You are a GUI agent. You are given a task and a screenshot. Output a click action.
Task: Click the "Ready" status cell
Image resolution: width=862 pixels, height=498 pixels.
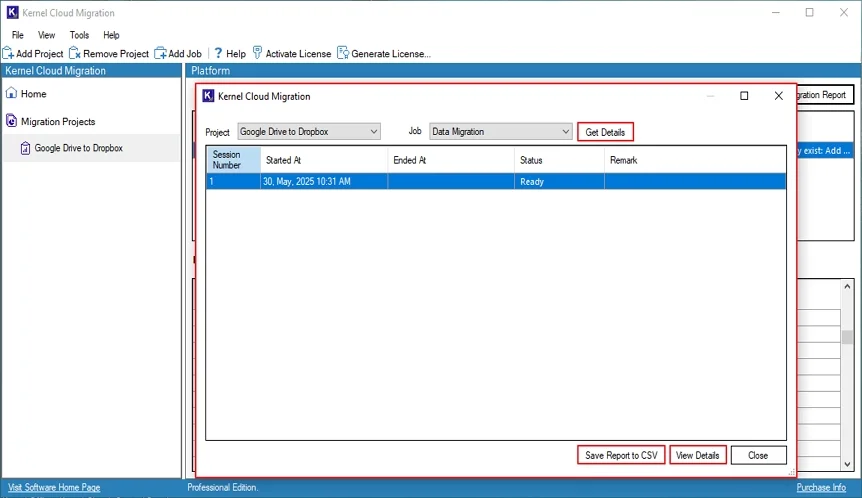pyautogui.click(x=559, y=181)
